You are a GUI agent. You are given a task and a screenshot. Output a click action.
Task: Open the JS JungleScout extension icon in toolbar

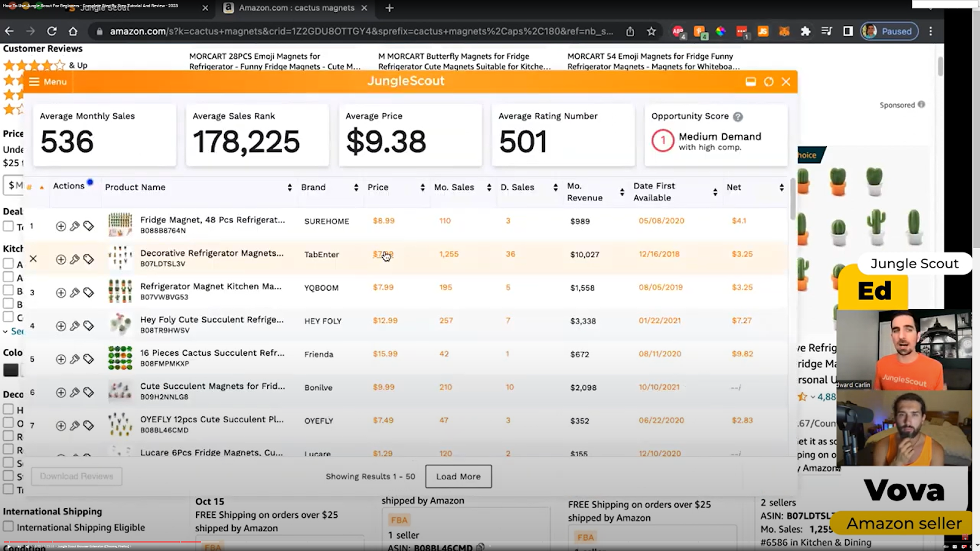763,31
